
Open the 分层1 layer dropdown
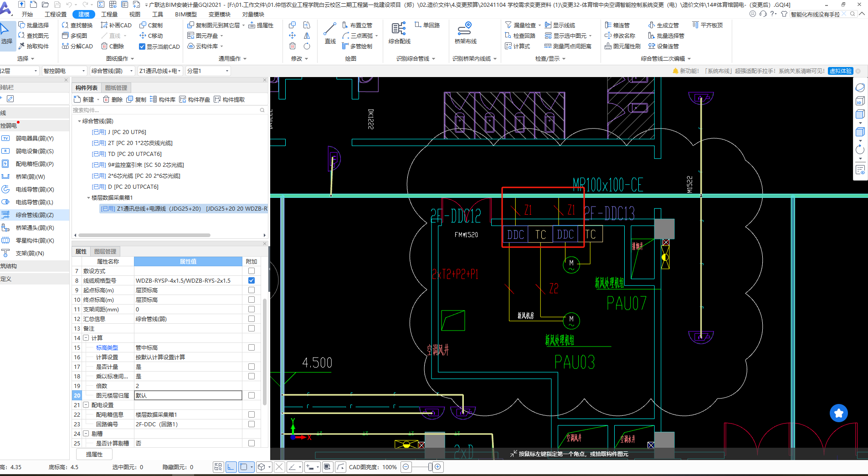click(x=208, y=71)
